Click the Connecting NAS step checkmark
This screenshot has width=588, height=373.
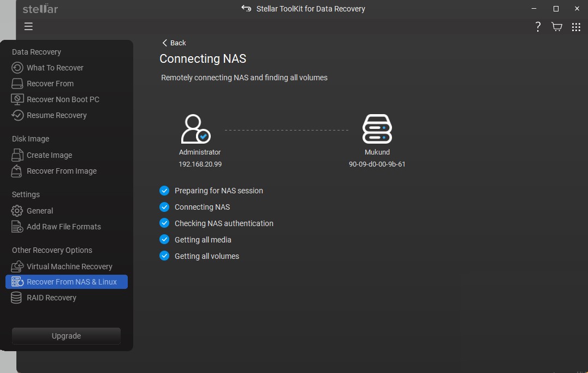[x=164, y=207]
